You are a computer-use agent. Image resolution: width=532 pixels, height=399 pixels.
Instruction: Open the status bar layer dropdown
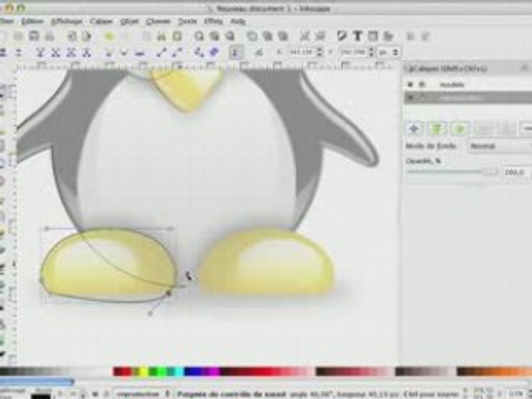click(142, 394)
